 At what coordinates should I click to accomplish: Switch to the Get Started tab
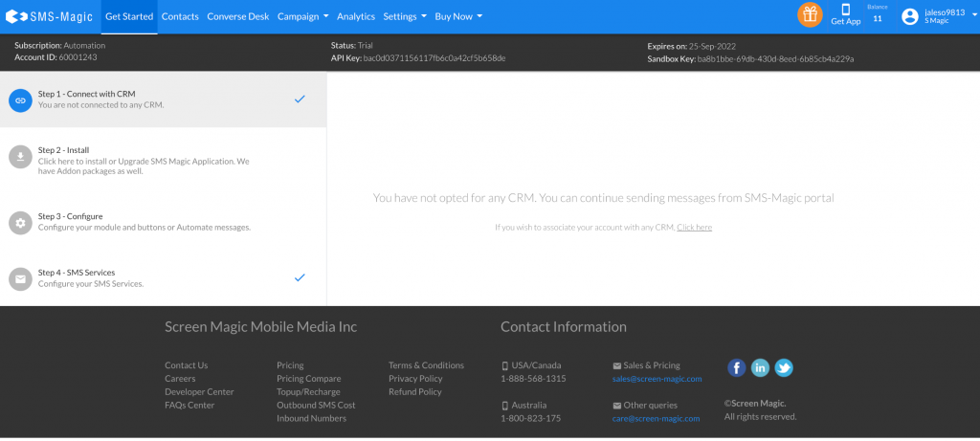pyautogui.click(x=129, y=17)
